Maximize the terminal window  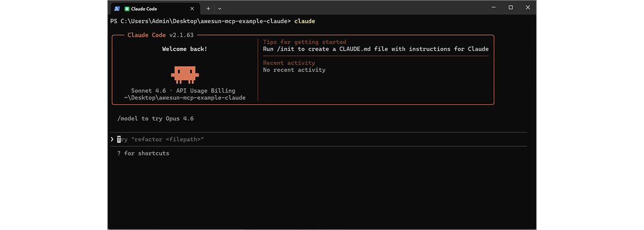(510, 8)
